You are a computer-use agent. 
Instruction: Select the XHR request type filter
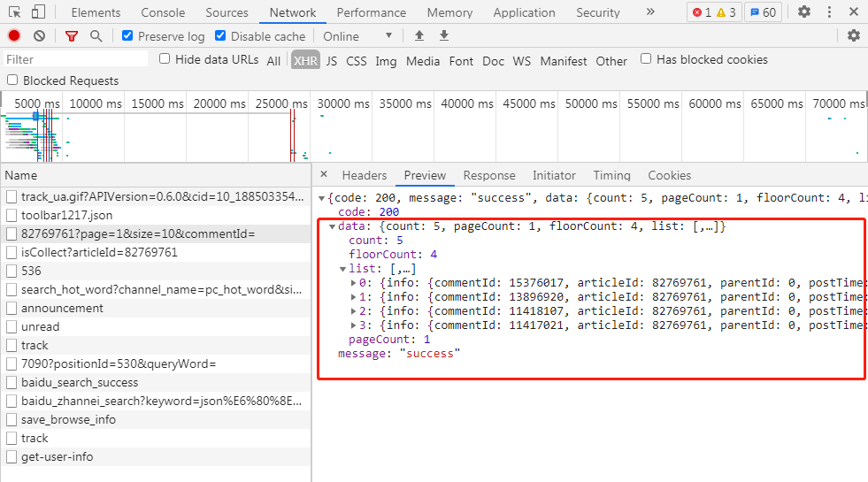tap(305, 61)
